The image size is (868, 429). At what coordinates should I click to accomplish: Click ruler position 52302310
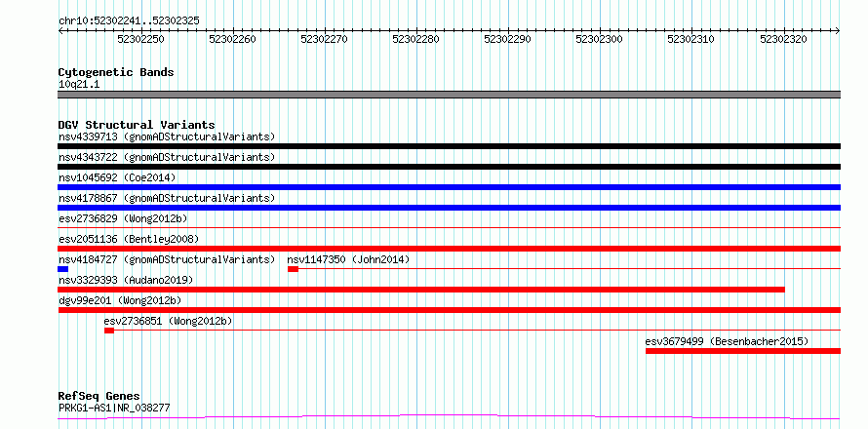(691, 39)
